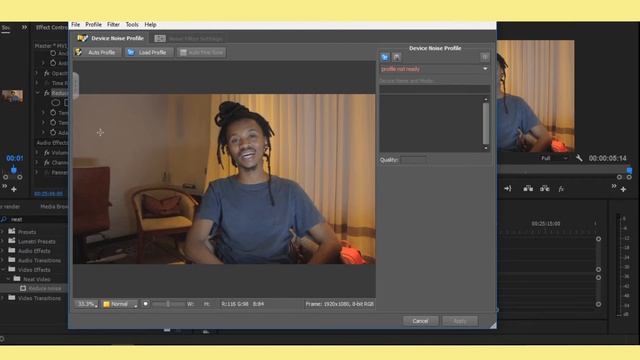Image resolution: width=640 pixels, height=360 pixels.
Task: Expand the Channel Volume effect chevron
Action: (37, 162)
